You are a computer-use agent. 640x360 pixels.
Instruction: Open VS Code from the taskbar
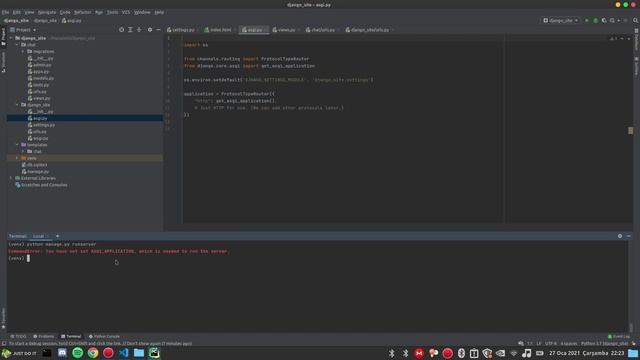123,353
